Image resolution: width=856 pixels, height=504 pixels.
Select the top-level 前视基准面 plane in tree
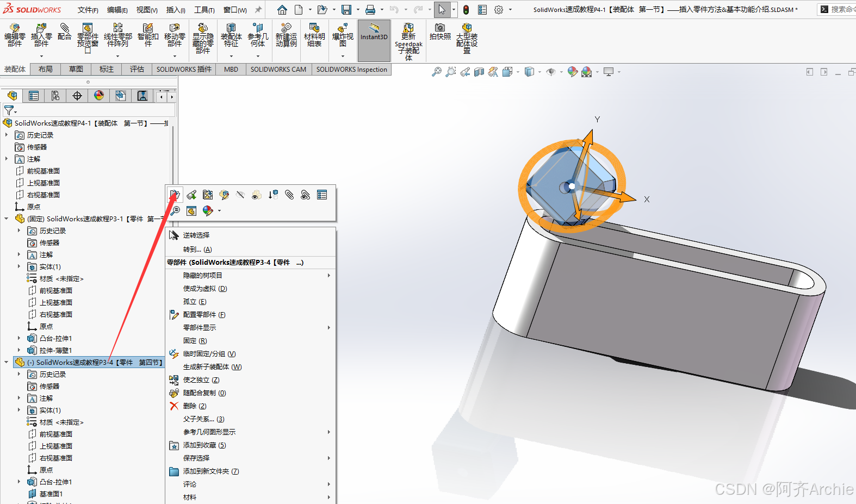tap(44, 171)
